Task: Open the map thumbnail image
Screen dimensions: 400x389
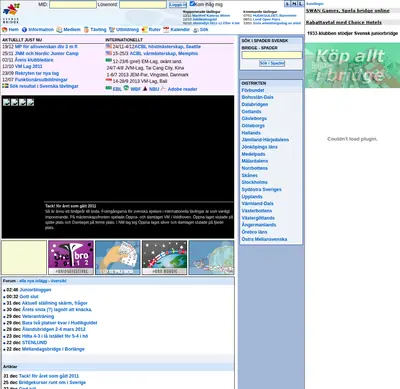Action: click(x=211, y=257)
